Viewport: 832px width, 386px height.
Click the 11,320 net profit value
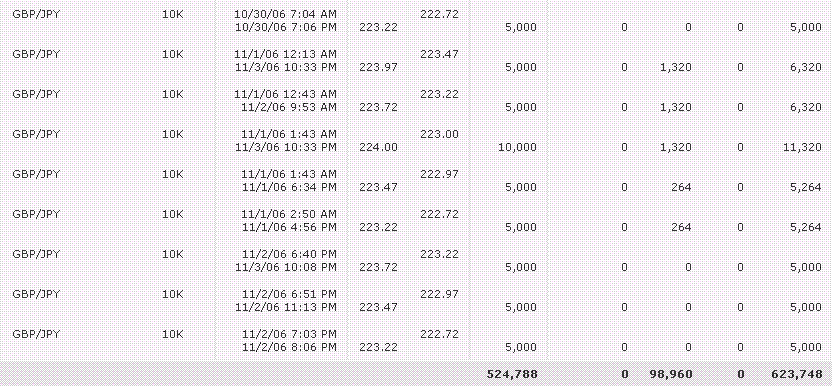(802, 147)
